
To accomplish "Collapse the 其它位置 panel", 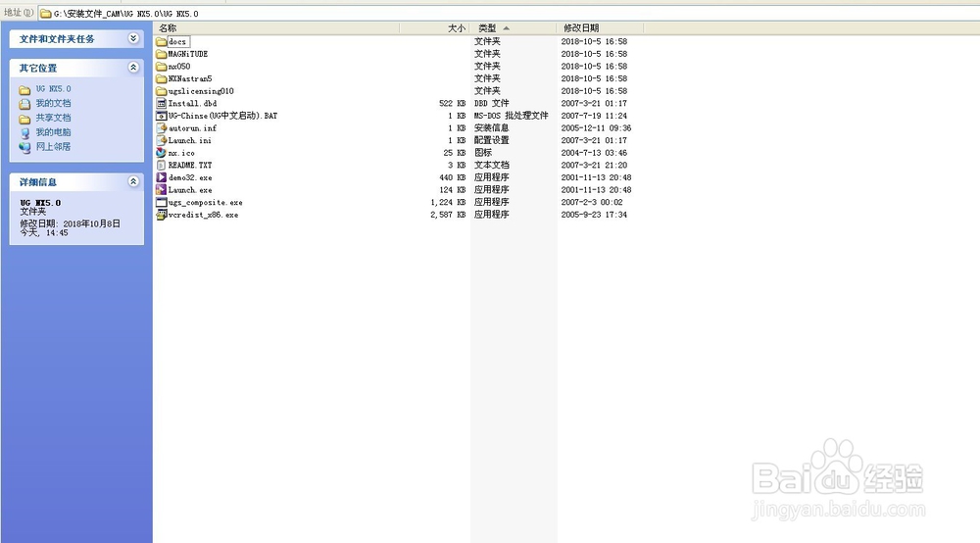I will click(x=133, y=67).
